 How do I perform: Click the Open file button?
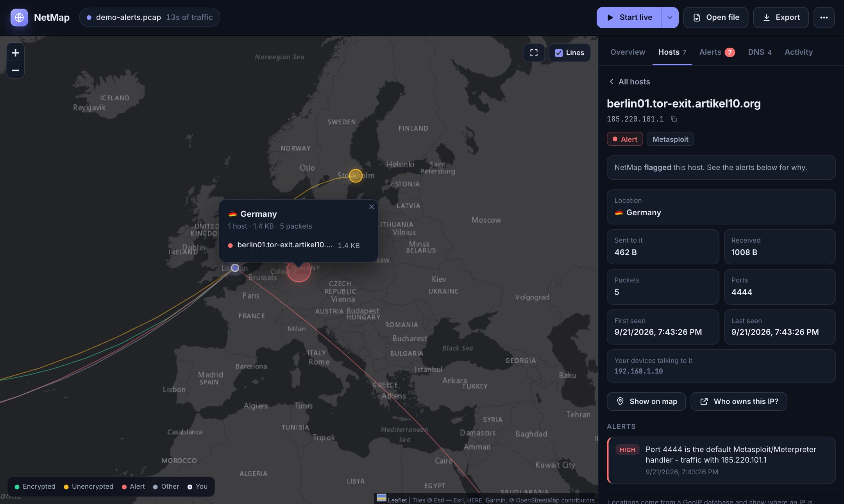716,18
